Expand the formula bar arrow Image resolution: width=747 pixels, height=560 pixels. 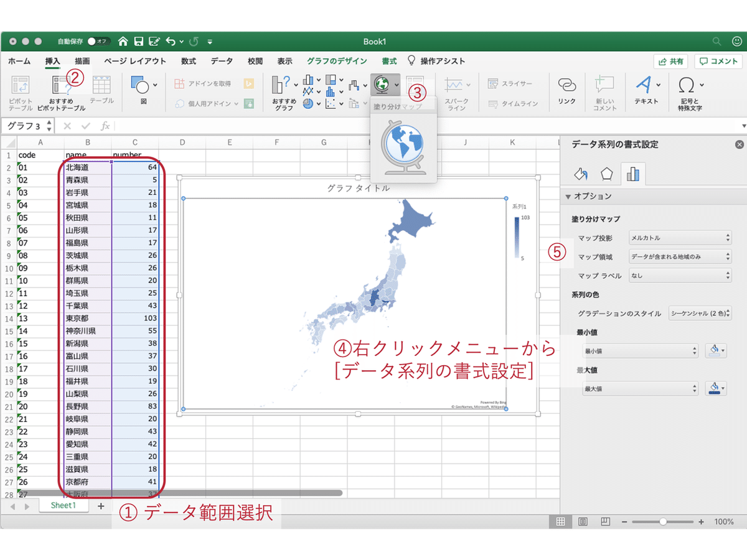[x=743, y=126]
